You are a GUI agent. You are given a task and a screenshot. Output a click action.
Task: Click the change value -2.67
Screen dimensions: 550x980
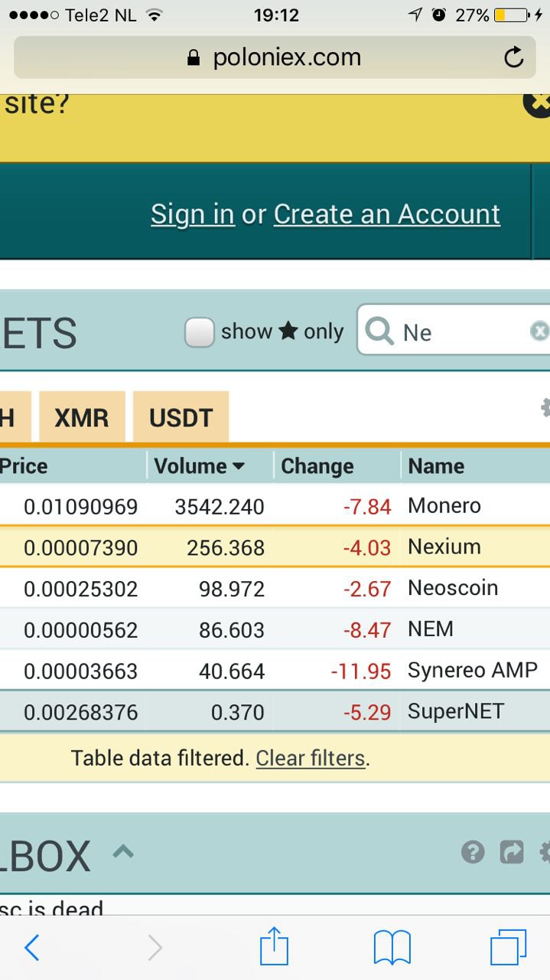367,589
